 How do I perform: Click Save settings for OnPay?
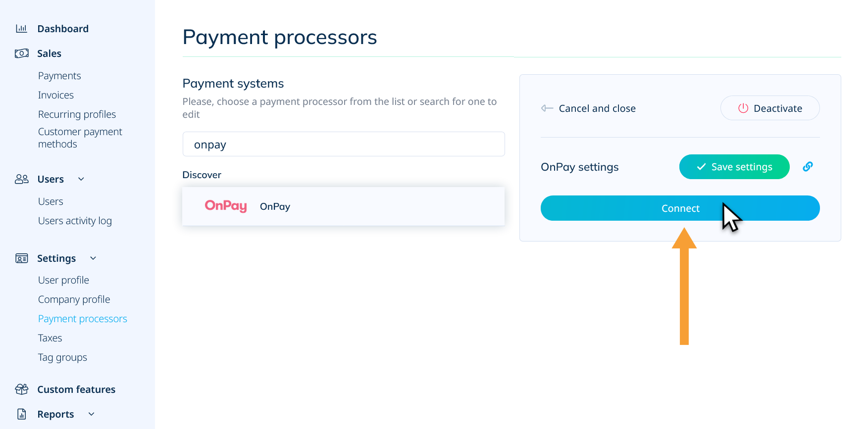(734, 167)
